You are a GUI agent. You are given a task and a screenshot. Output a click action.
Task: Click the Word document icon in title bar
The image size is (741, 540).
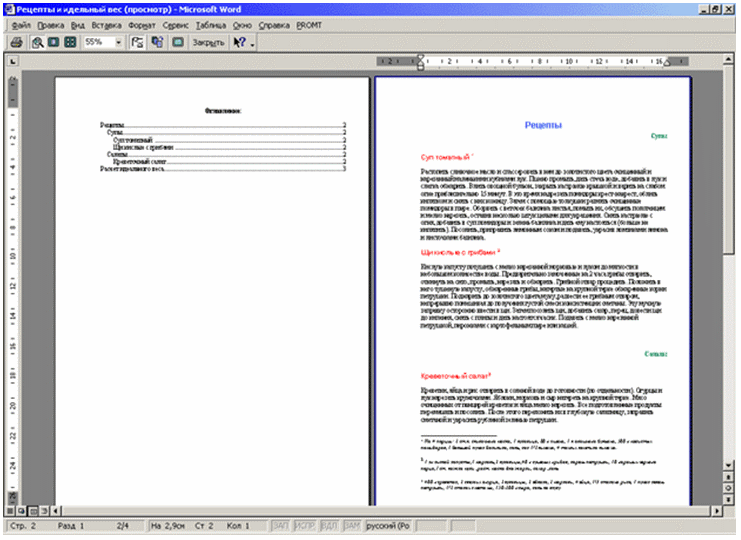click(x=9, y=9)
